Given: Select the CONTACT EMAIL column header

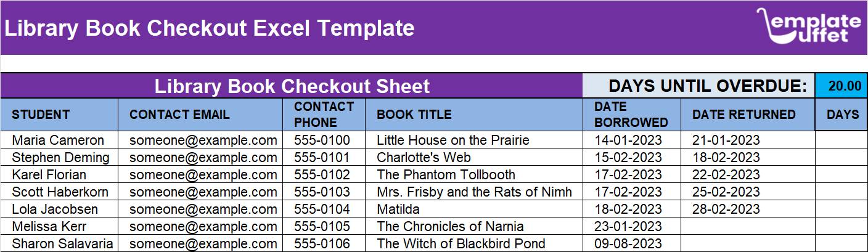Looking at the screenshot, I should click(x=203, y=115).
